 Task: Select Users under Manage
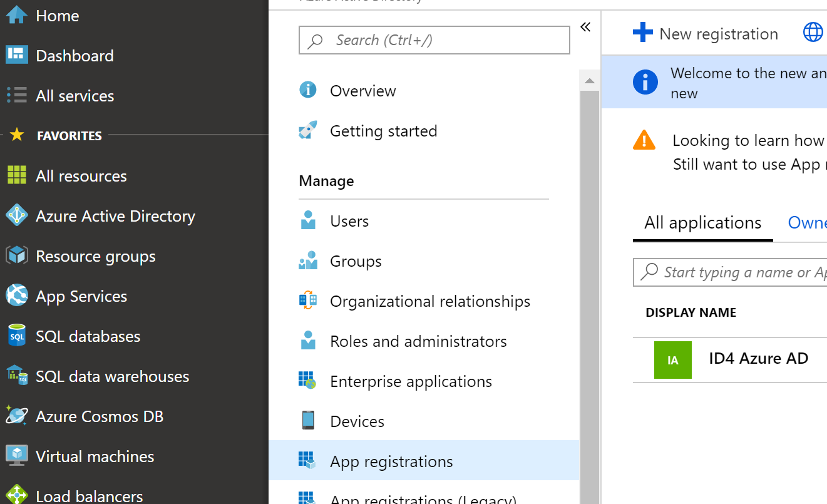pyautogui.click(x=349, y=220)
